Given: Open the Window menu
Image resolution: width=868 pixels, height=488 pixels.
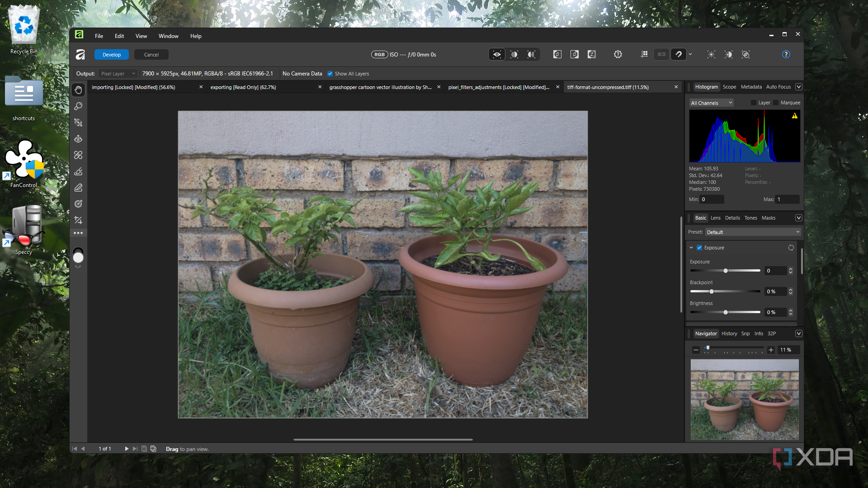Looking at the screenshot, I should click(168, 36).
